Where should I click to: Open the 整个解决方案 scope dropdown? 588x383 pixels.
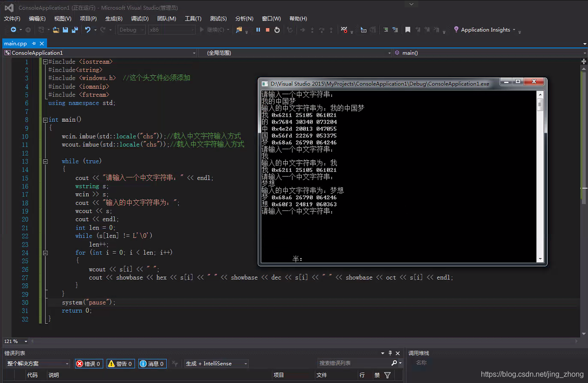[x=38, y=364]
